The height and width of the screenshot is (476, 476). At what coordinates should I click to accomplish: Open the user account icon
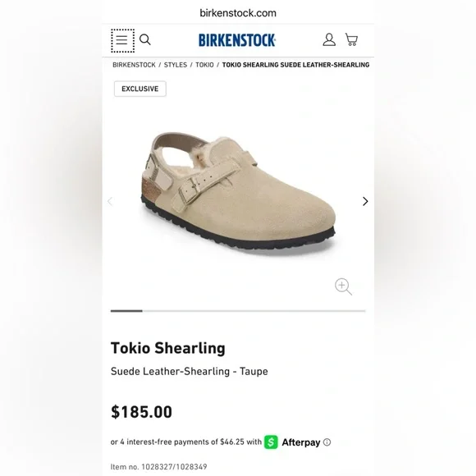coord(329,39)
